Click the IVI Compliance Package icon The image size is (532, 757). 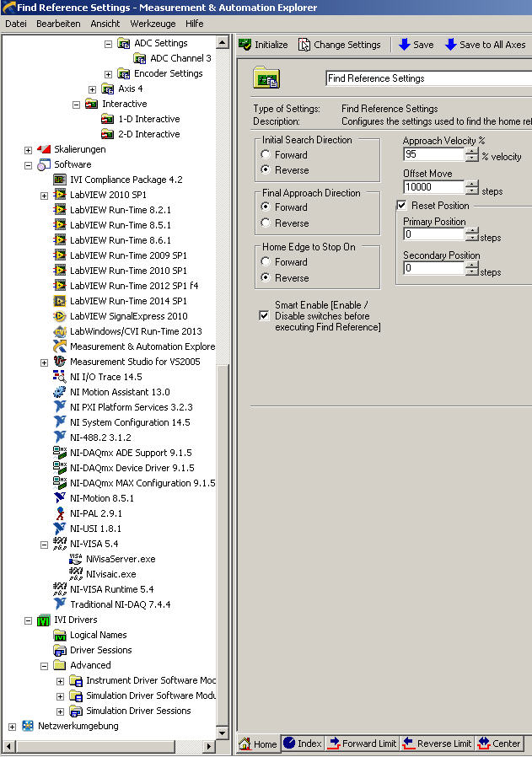pyautogui.click(x=59, y=180)
